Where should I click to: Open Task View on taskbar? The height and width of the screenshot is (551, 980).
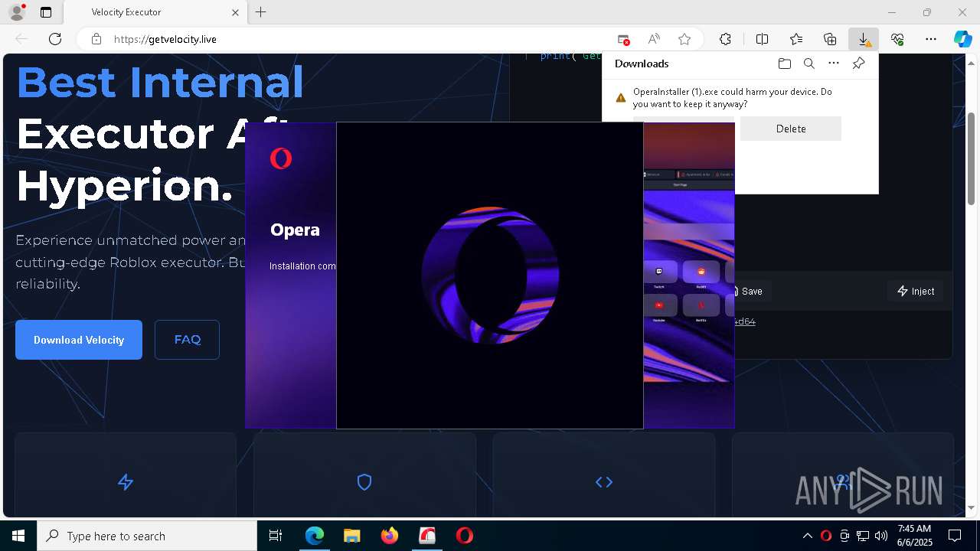pos(276,536)
